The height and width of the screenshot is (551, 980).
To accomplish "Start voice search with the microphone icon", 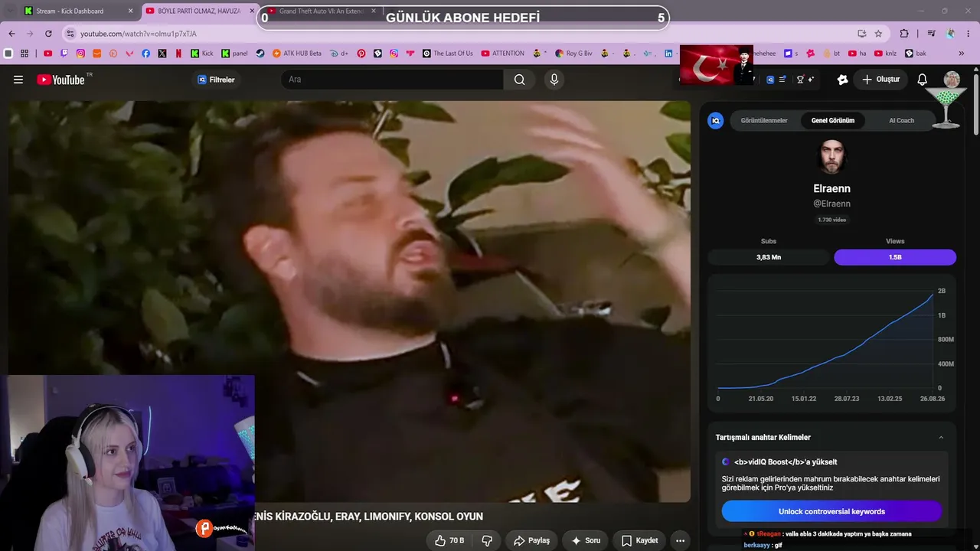I will pyautogui.click(x=554, y=80).
